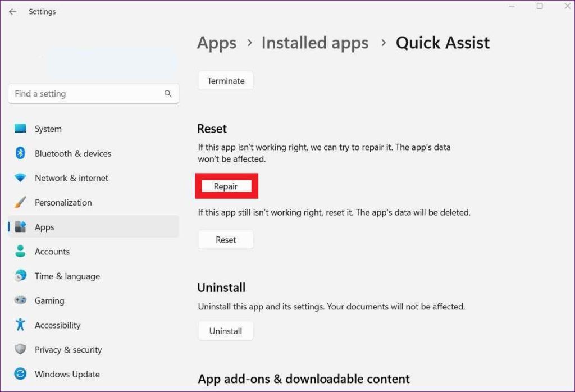
Task: Go to Gaming settings
Action: [93, 300]
